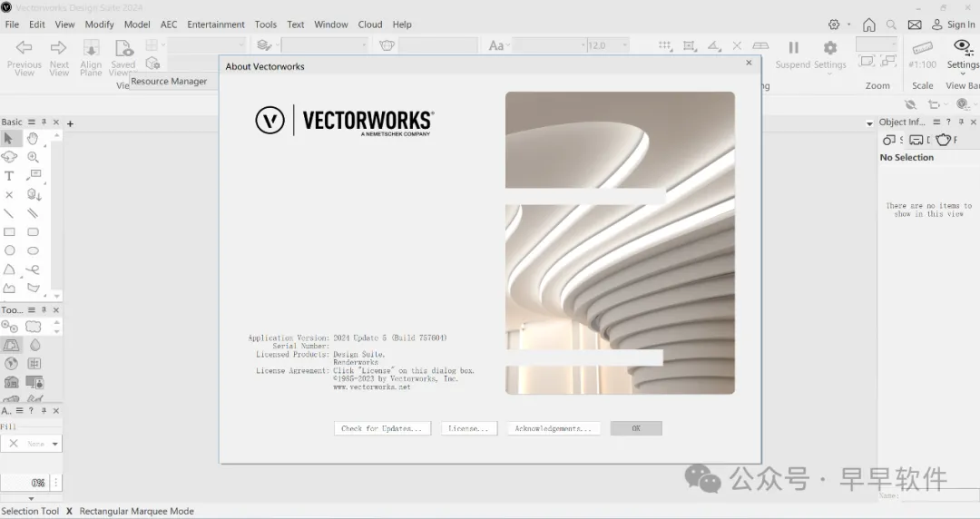Select the Callout tool
Image resolution: width=980 pixels, height=519 pixels.
point(34,176)
